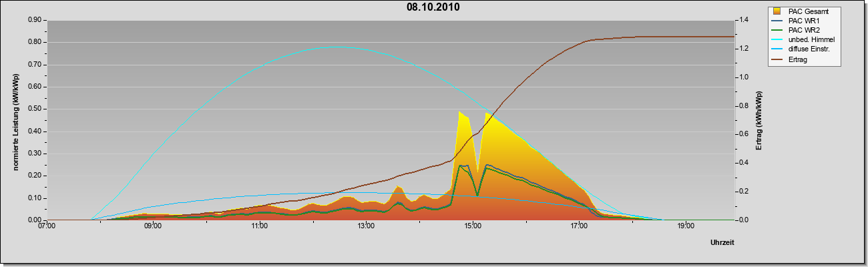Image resolution: width=868 pixels, height=267 pixels.
Task: Click the 15:00 time axis label
Action: 473,226
